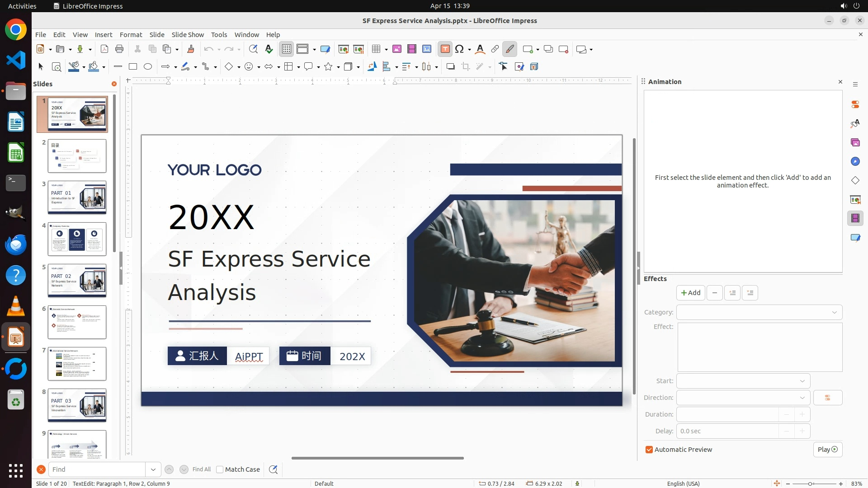Expand the Find history dropdown arrow
Screen dimensions: 868x488
(153, 469)
